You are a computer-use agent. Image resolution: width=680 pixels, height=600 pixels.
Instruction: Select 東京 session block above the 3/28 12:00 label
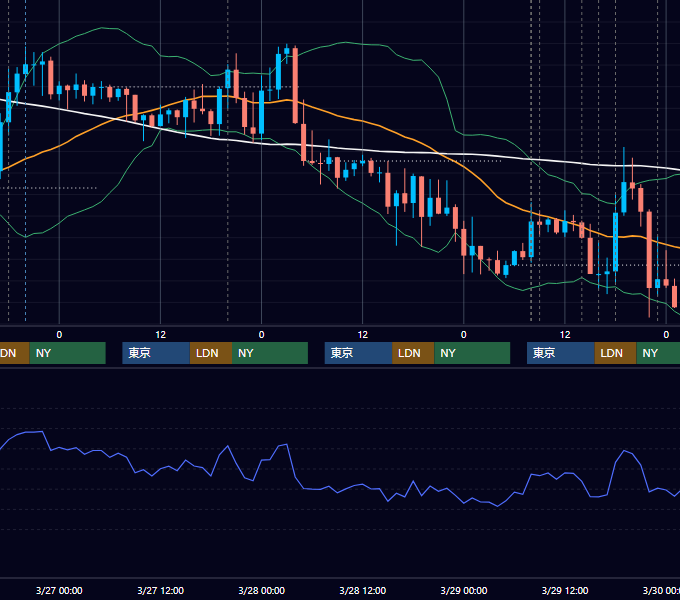coord(359,353)
